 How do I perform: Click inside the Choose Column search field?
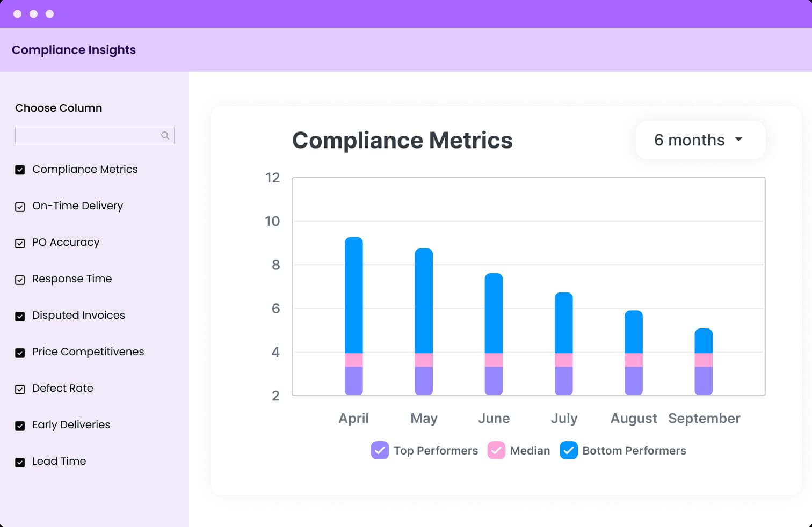(x=86, y=136)
